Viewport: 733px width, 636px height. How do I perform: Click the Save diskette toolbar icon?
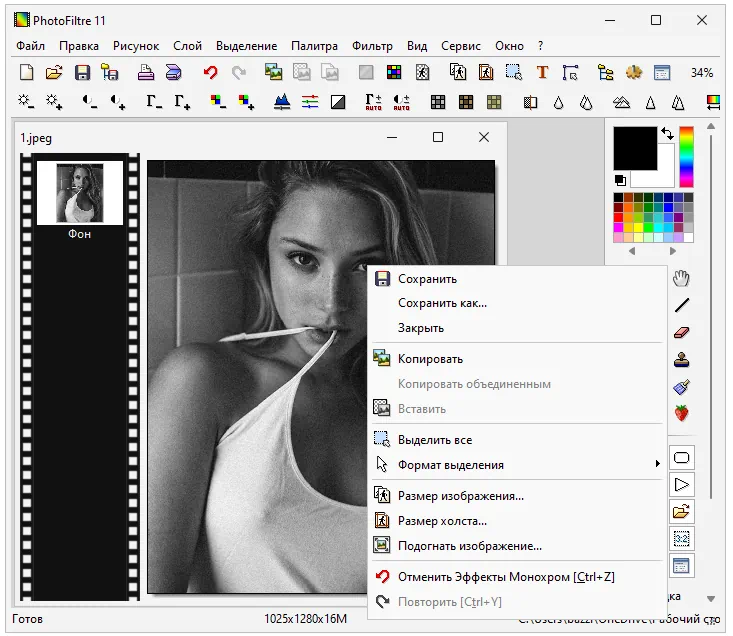point(82,72)
